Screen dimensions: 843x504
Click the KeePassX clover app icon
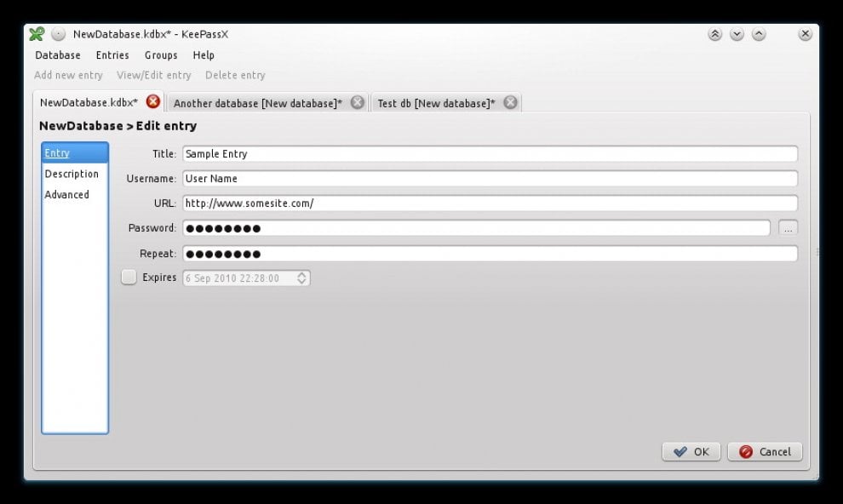[37, 34]
